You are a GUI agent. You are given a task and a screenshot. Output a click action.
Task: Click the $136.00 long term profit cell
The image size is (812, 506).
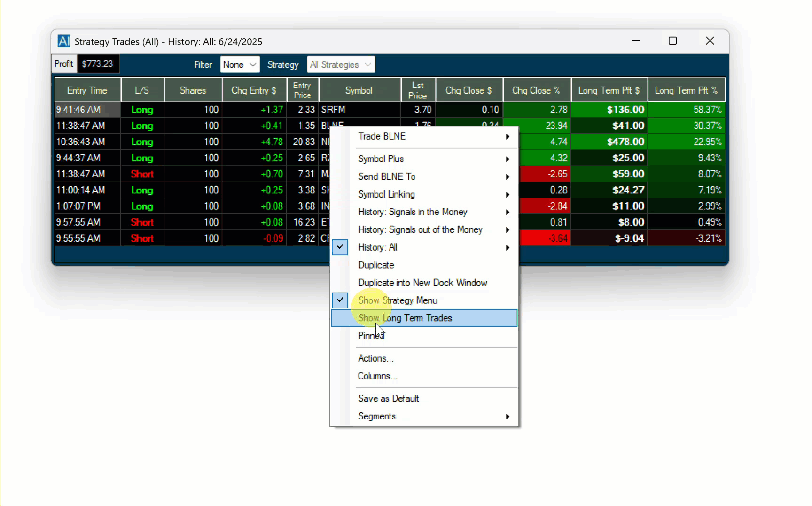click(x=609, y=110)
